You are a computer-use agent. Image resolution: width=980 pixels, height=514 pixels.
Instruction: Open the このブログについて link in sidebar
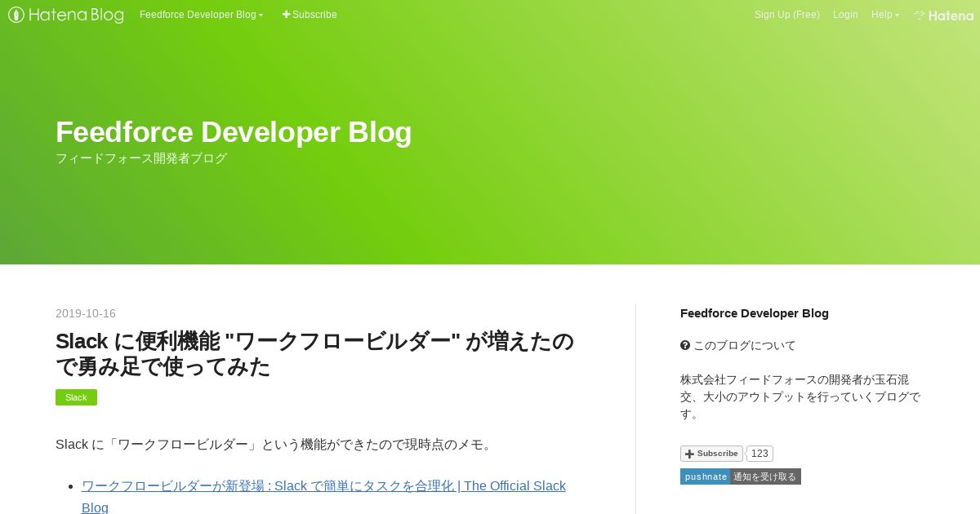(744, 345)
